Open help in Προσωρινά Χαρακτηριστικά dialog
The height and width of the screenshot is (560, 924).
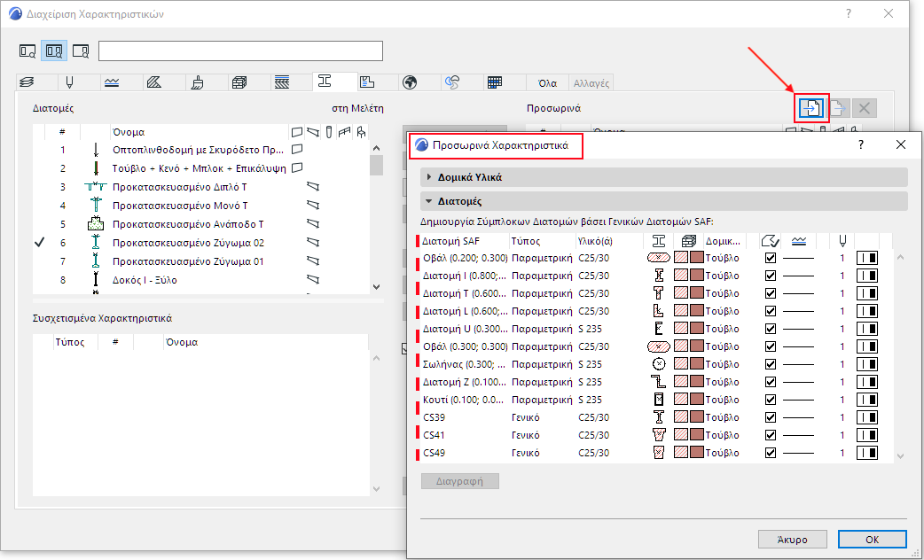tap(861, 144)
